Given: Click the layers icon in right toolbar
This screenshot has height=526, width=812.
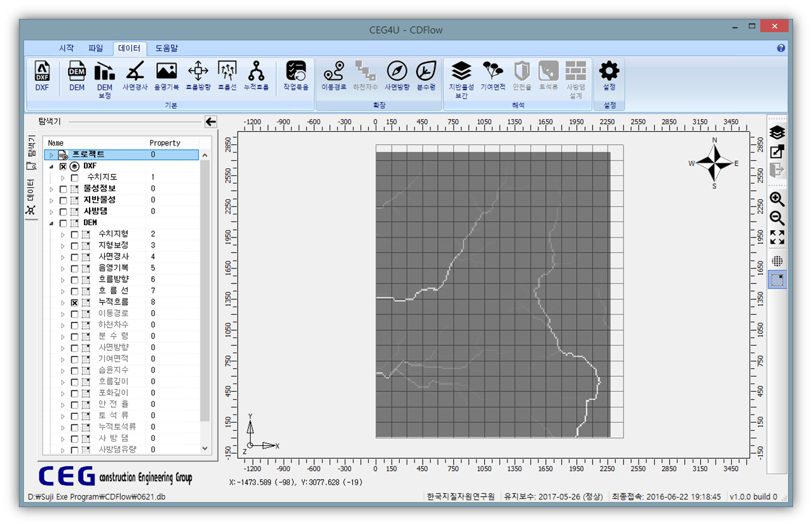Looking at the screenshot, I should [777, 134].
